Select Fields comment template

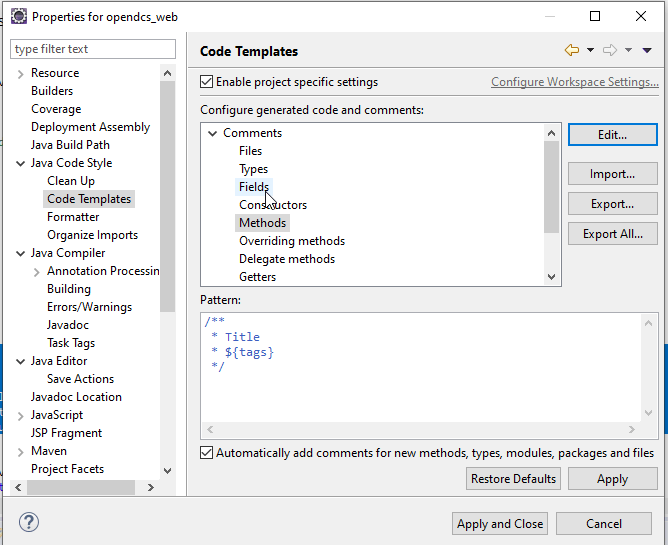pos(254,187)
